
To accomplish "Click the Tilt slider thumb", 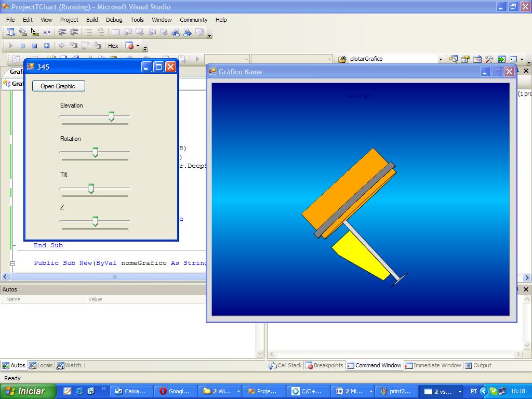I will 91,189.
